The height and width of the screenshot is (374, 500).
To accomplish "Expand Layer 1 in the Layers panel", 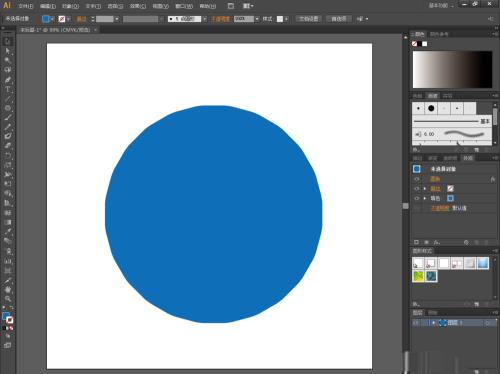I will click(433, 323).
